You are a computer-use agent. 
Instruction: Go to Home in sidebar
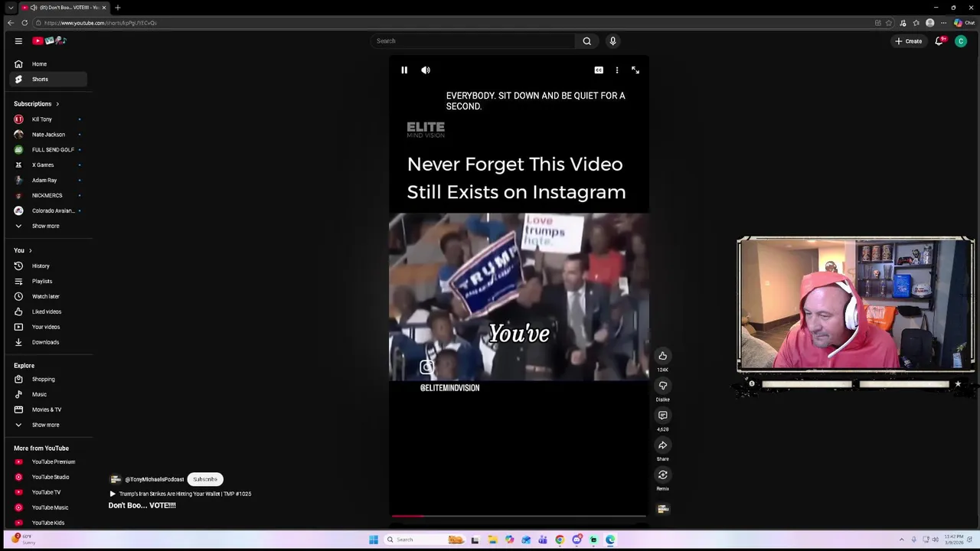point(49,64)
